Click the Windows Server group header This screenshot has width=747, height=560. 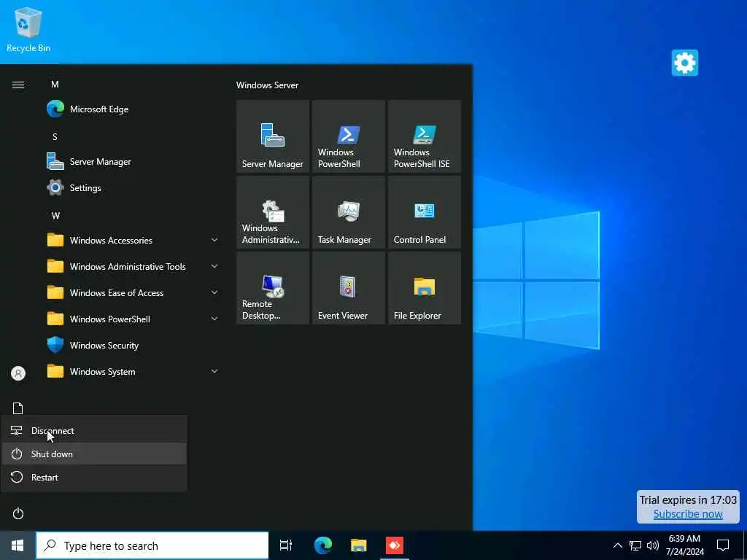coord(267,85)
